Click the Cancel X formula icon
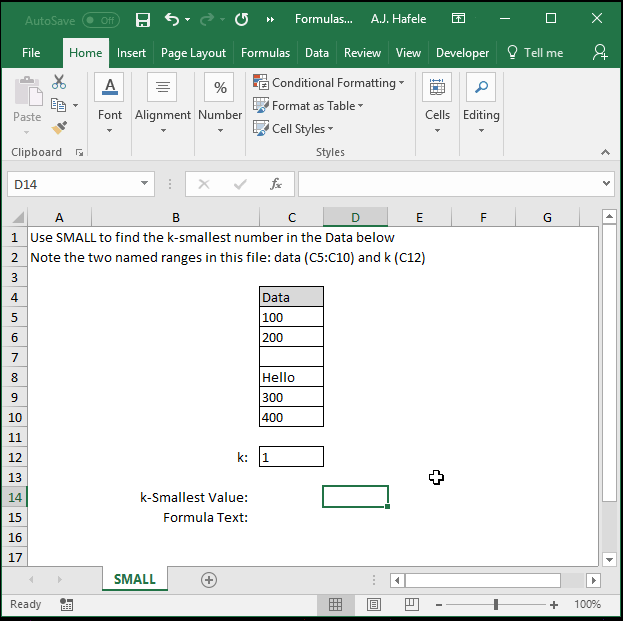 tap(204, 184)
